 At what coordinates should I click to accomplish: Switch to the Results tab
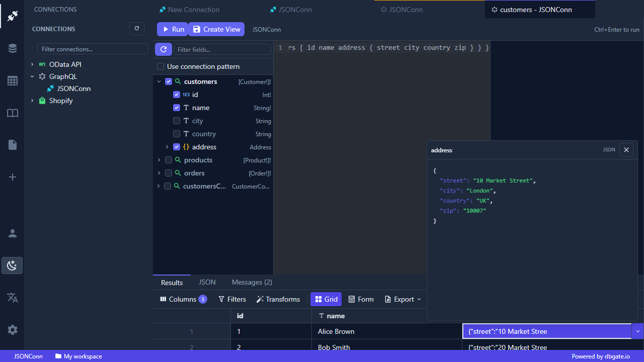tap(172, 283)
